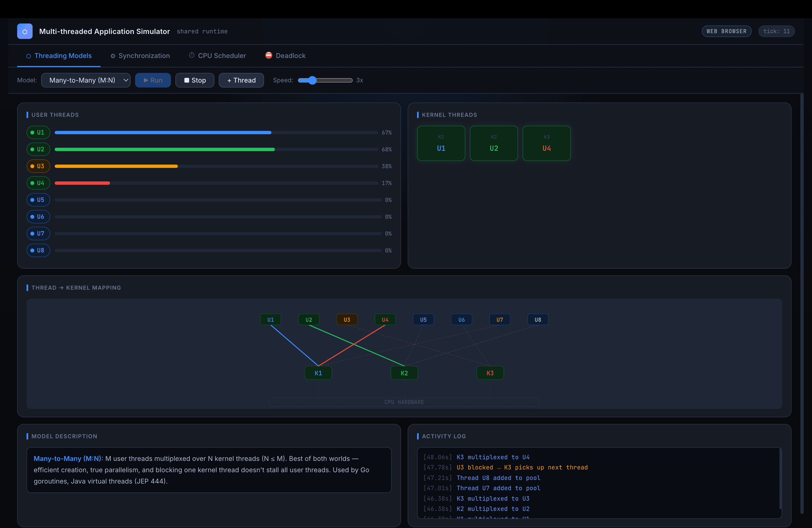Select user thread U5 pill
The image size is (812, 528).
pyautogui.click(x=38, y=200)
